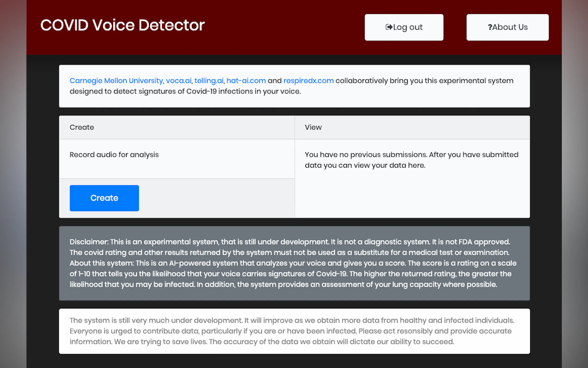Click the Record audio for analysis text
This screenshot has width=588, height=368.
pyautogui.click(x=114, y=155)
